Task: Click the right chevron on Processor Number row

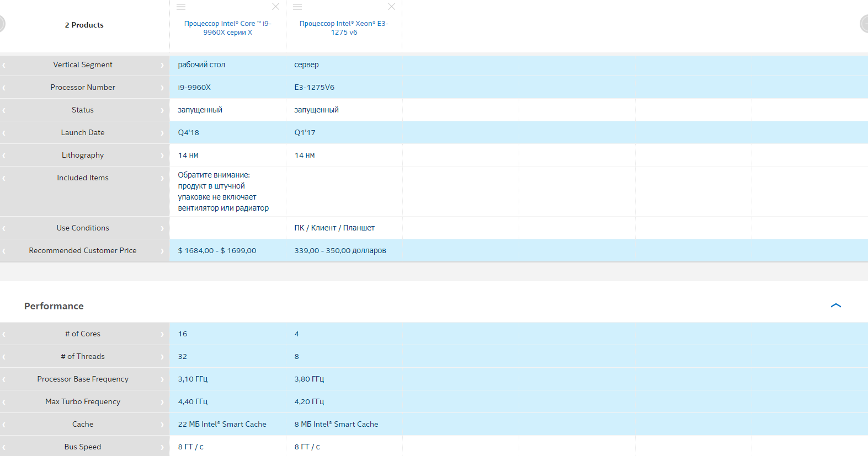Action: [x=162, y=88]
